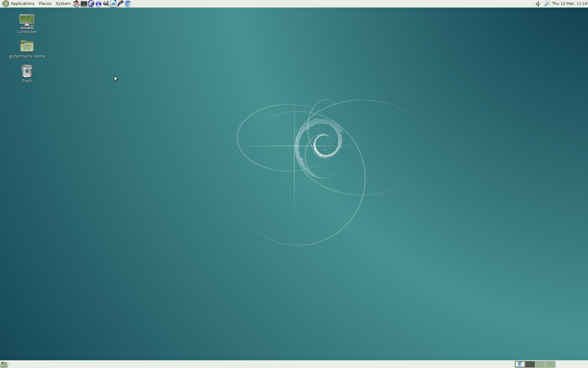This screenshot has height=368, width=588.
Task: Launch the LibreOffice Draw launcher
Action: pos(113,4)
